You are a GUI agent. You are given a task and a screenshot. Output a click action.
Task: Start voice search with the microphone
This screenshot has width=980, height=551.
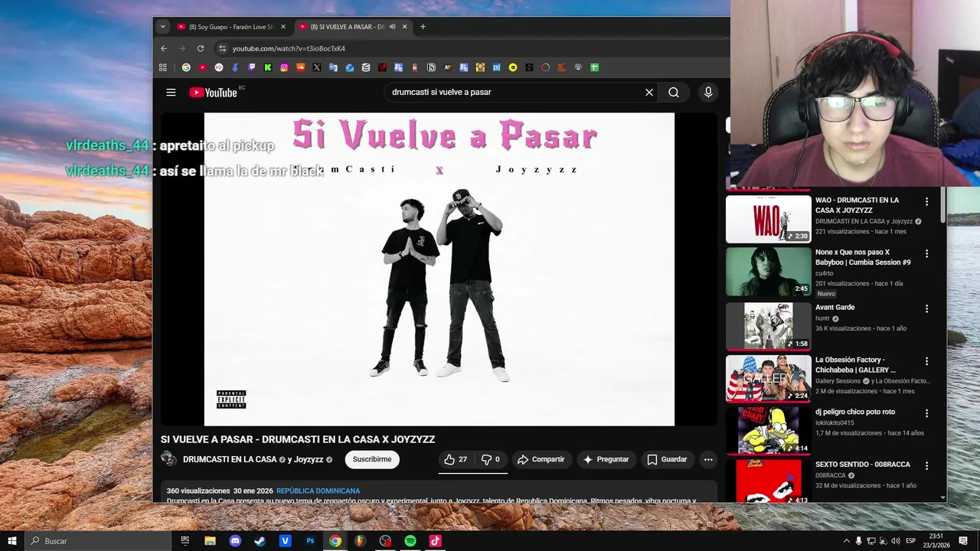(x=708, y=93)
